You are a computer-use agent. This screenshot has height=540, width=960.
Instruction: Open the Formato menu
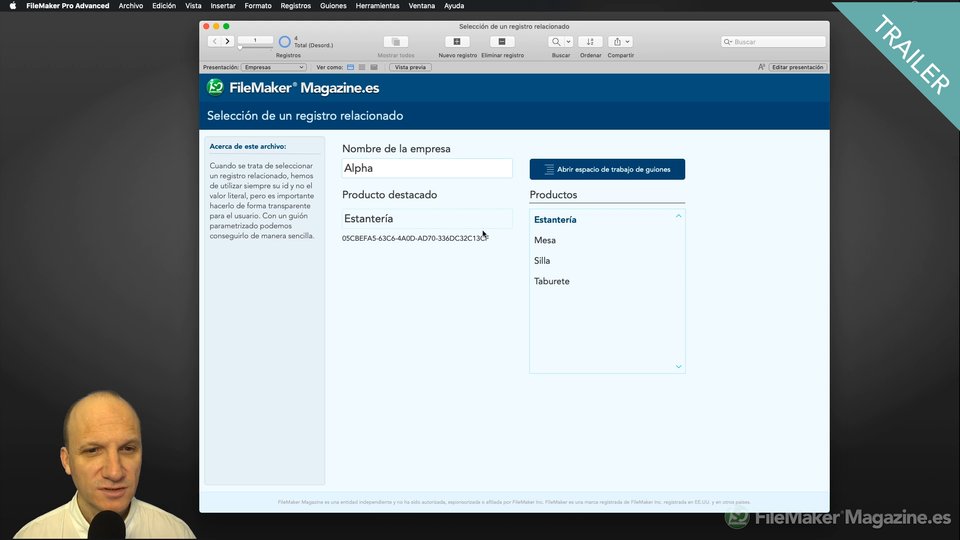click(x=258, y=6)
